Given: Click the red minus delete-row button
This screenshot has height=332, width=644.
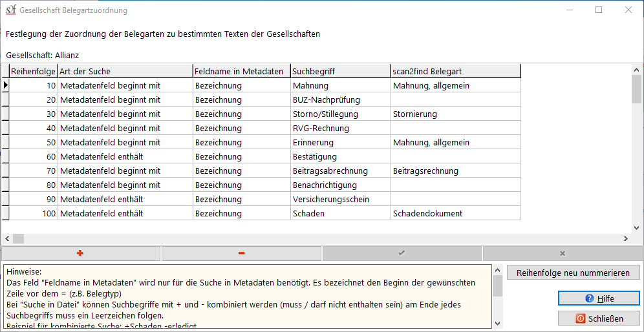Looking at the screenshot, I should [241, 253].
